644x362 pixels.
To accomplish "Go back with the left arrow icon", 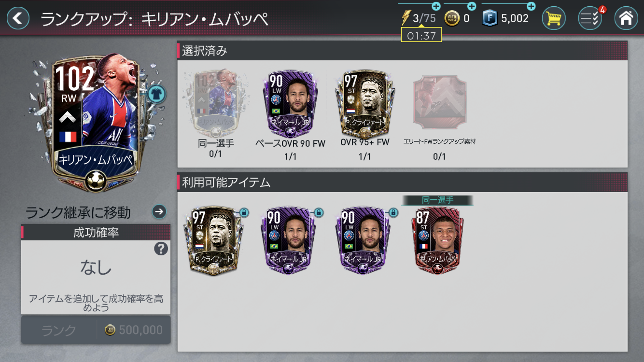I will click(x=18, y=18).
